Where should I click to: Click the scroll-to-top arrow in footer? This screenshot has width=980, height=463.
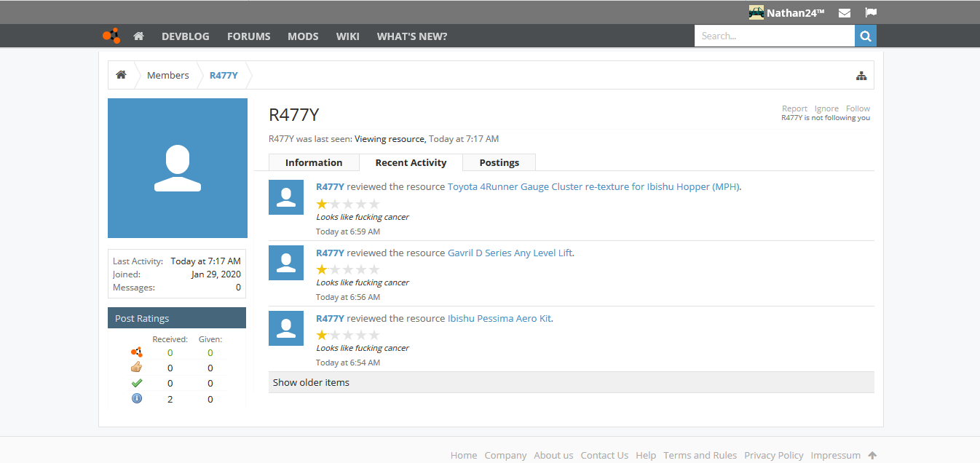tap(872, 455)
